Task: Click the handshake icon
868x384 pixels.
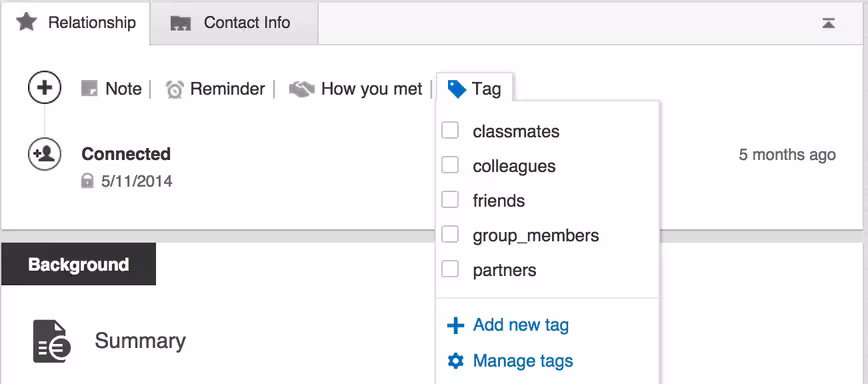Action: 302,89
